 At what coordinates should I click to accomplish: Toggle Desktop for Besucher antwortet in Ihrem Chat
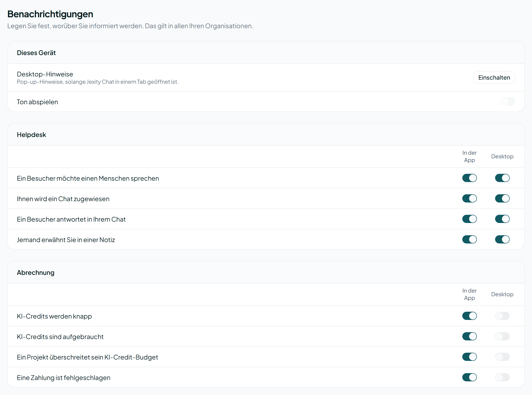tap(502, 219)
